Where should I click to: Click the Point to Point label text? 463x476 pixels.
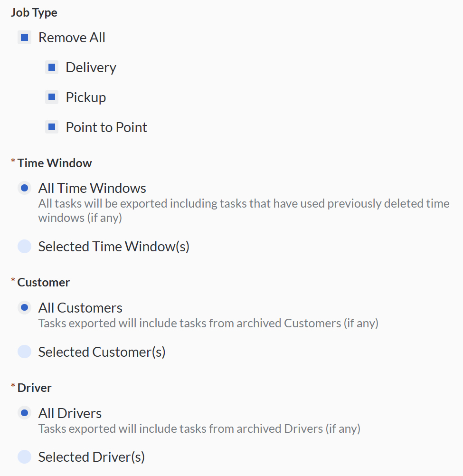click(x=106, y=127)
